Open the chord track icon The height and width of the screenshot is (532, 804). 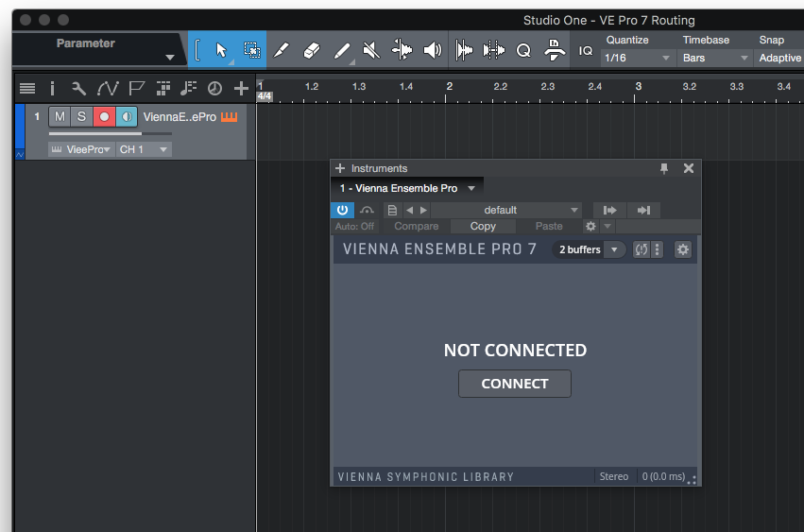tap(188, 89)
